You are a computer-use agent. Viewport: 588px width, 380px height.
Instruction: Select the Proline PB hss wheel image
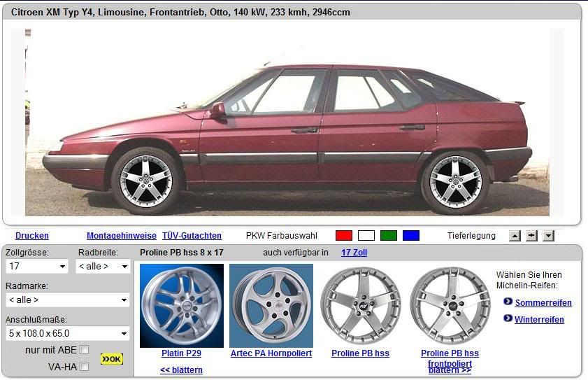coord(360,306)
